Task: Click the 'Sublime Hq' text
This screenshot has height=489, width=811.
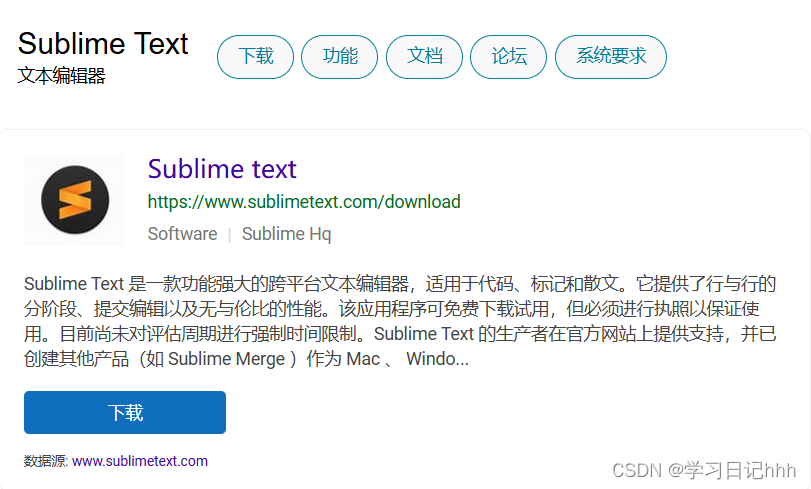Action: [287, 234]
